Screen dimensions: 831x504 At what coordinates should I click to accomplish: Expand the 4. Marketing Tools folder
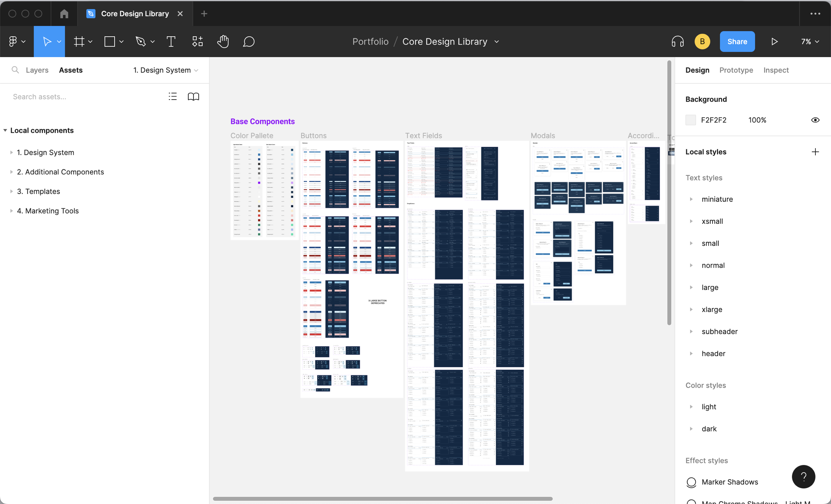coord(11,210)
